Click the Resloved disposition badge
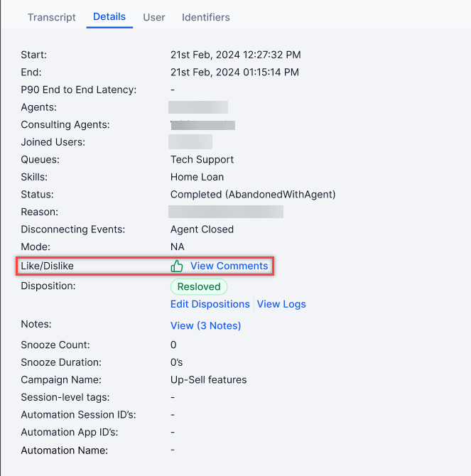 pos(199,286)
